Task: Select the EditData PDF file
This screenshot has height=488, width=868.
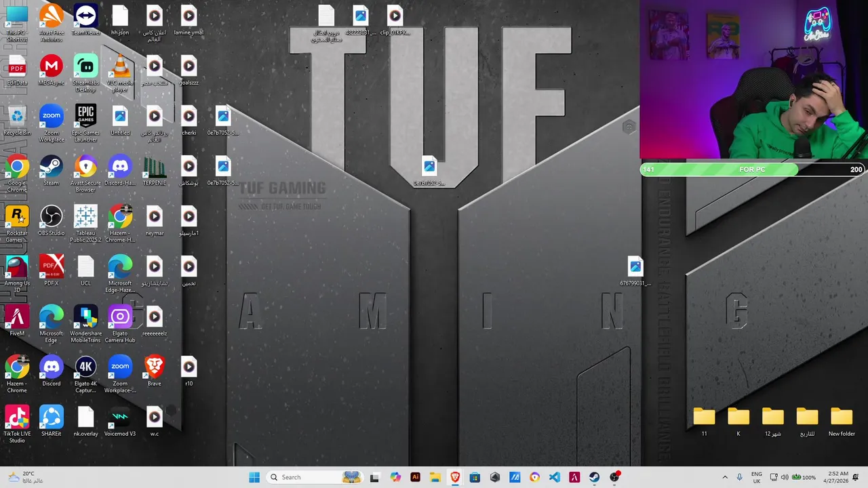Action: (17, 70)
